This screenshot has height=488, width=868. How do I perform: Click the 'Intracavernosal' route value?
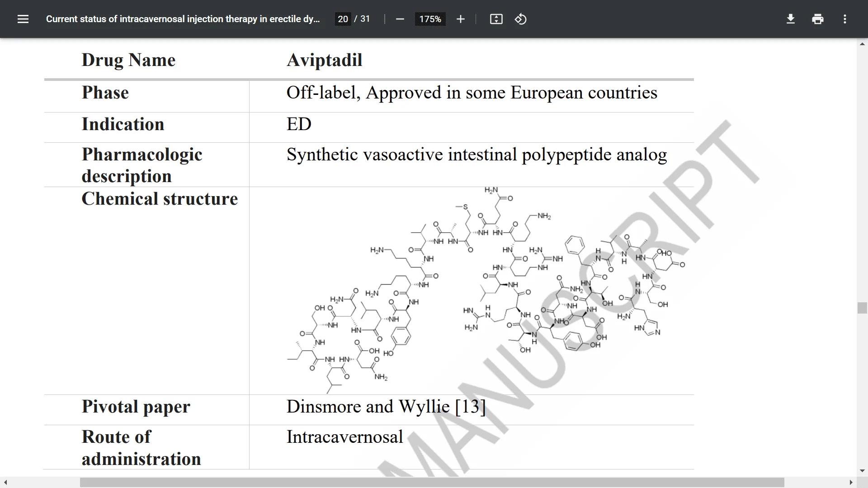pos(344,437)
